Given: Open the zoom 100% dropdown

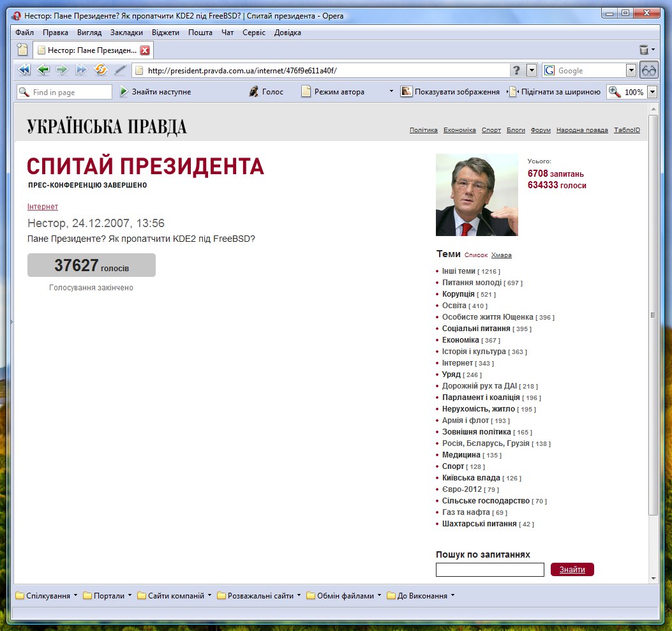Looking at the screenshot, I should click(652, 92).
